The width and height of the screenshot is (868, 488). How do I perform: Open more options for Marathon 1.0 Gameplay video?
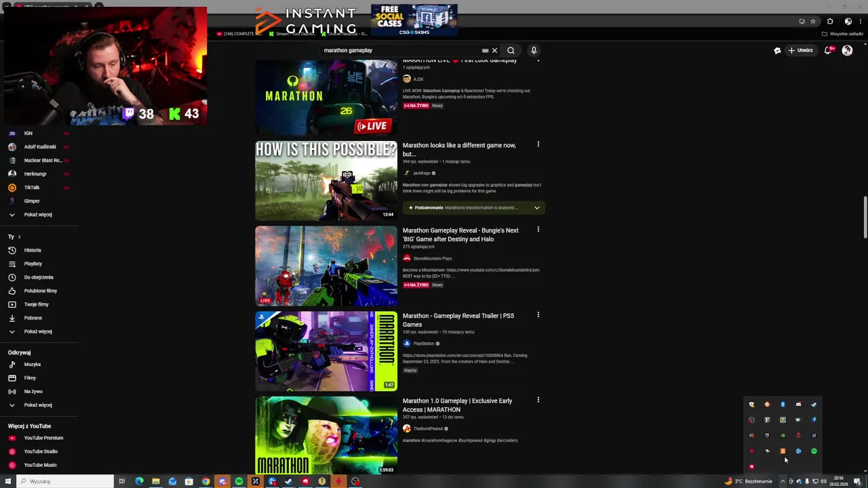(x=538, y=400)
